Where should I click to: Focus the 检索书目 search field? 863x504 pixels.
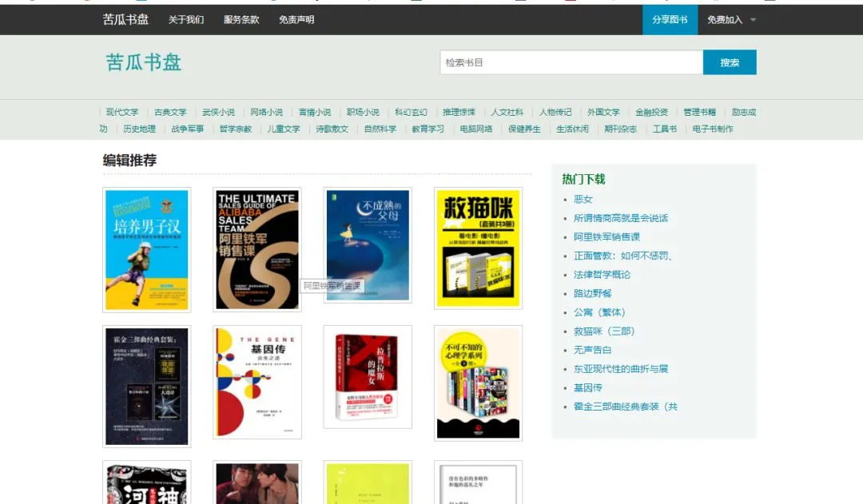pos(571,62)
